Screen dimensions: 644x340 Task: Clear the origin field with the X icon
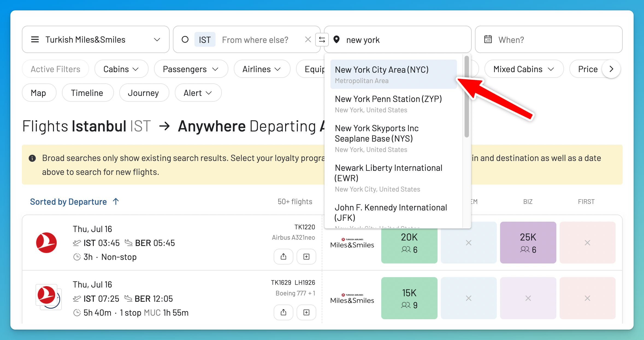pyautogui.click(x=308, y=40)
